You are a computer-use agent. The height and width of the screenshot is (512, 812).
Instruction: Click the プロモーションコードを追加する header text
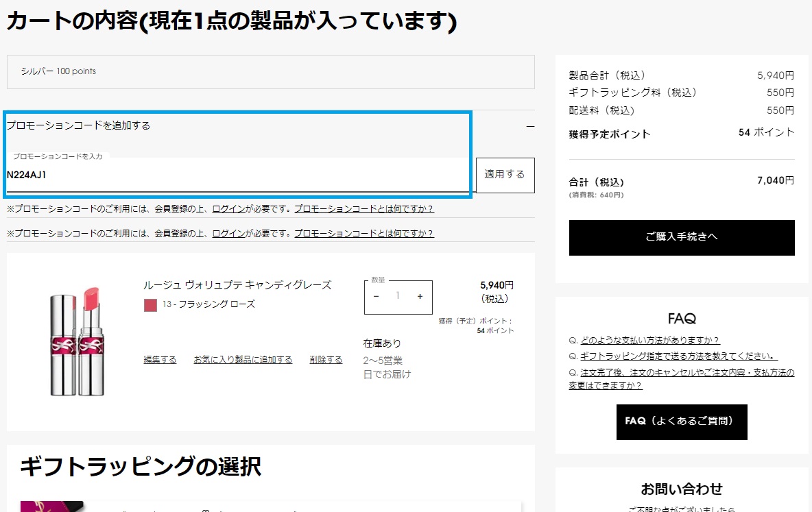[x=78, y=126]
